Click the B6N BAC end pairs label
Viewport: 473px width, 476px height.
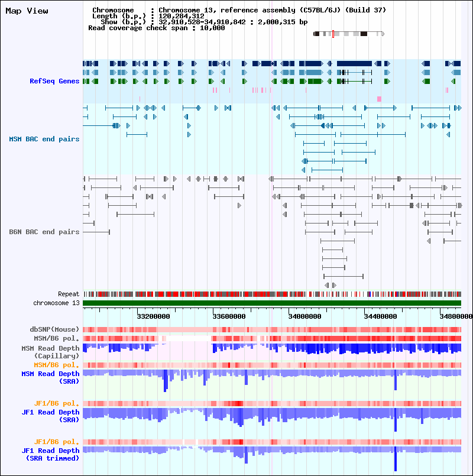point(44,232)
